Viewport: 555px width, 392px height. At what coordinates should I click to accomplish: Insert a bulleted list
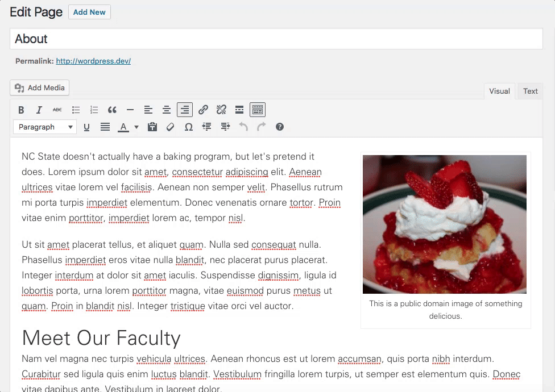(76, 110)
